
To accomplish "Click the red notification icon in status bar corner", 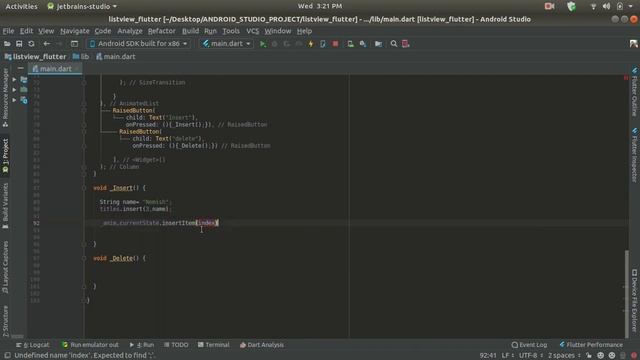I will tap(634, 355).
